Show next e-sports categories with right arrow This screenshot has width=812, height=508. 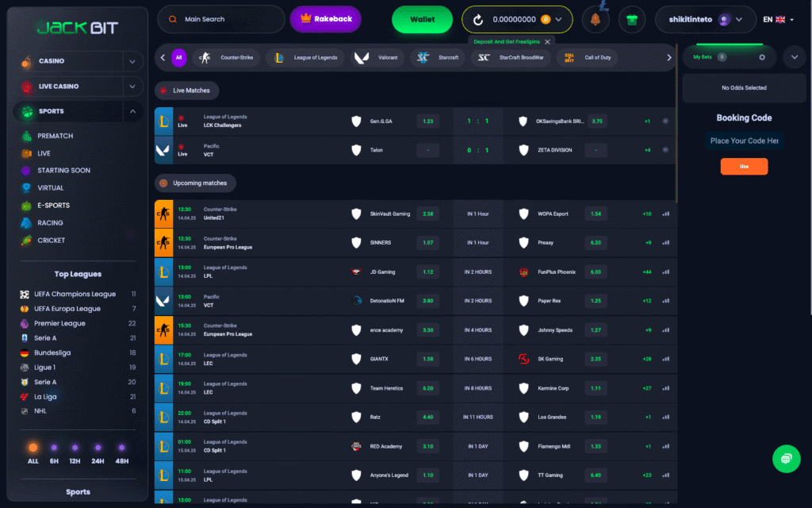point(668,57)
